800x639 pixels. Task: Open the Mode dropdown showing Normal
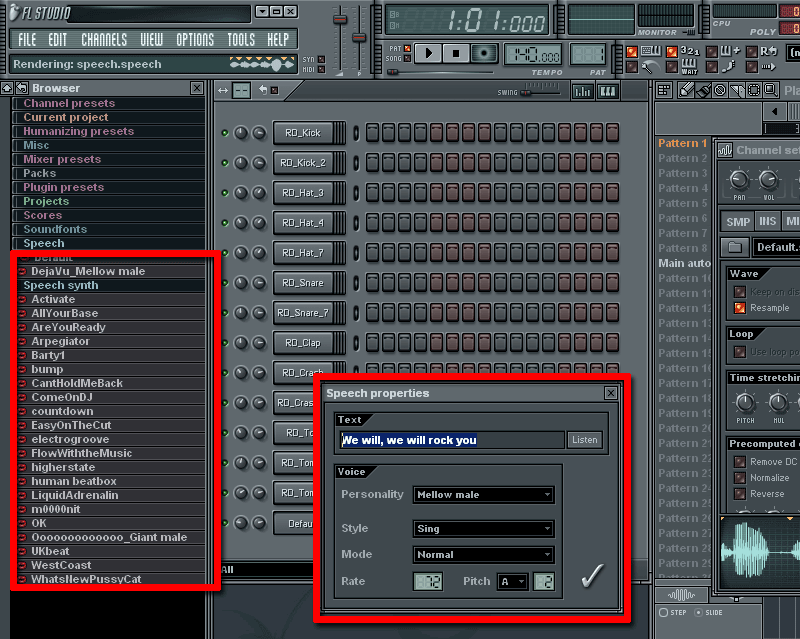pyautogui.click(x=483, y=554)
